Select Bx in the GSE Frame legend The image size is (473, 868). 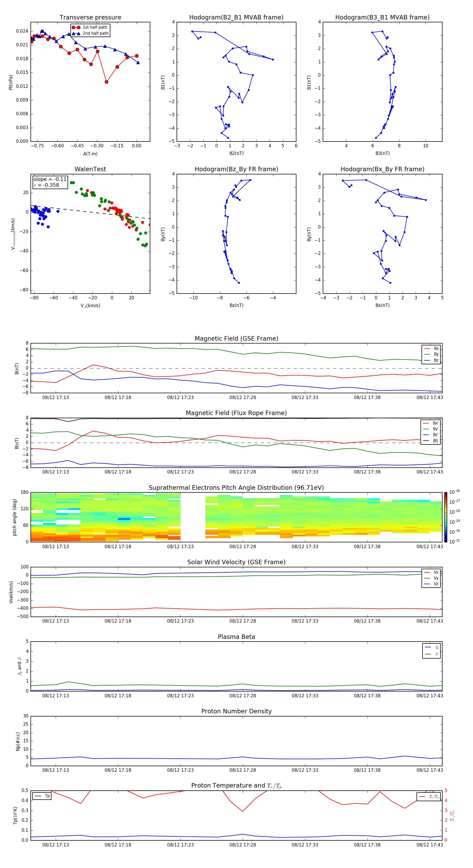pos(431,349)
